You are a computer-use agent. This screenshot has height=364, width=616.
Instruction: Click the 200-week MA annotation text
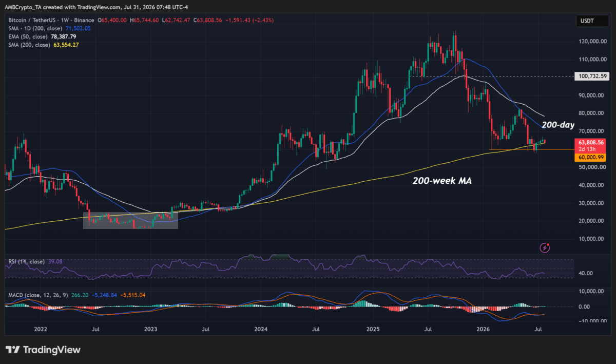click(442, 181)
